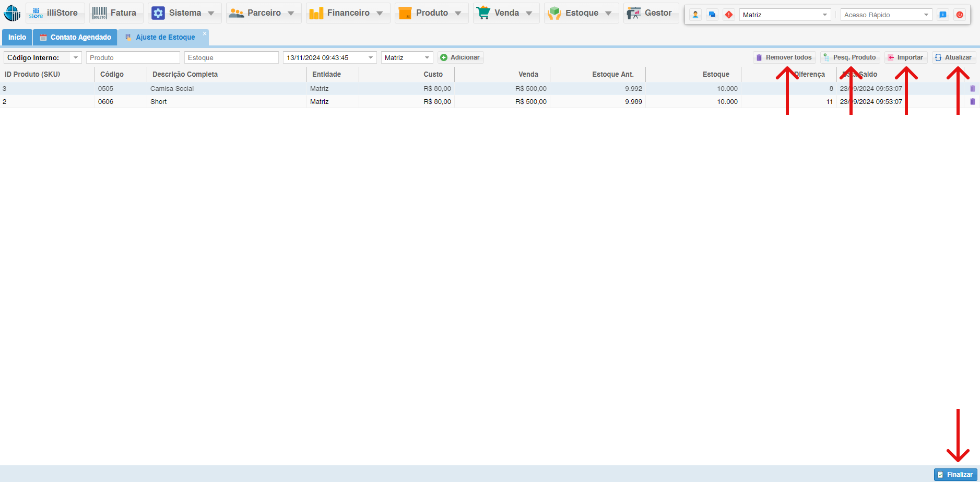Click the Remover todos button
This screenshot has height=482, width=980.
[x=784, y=57]
